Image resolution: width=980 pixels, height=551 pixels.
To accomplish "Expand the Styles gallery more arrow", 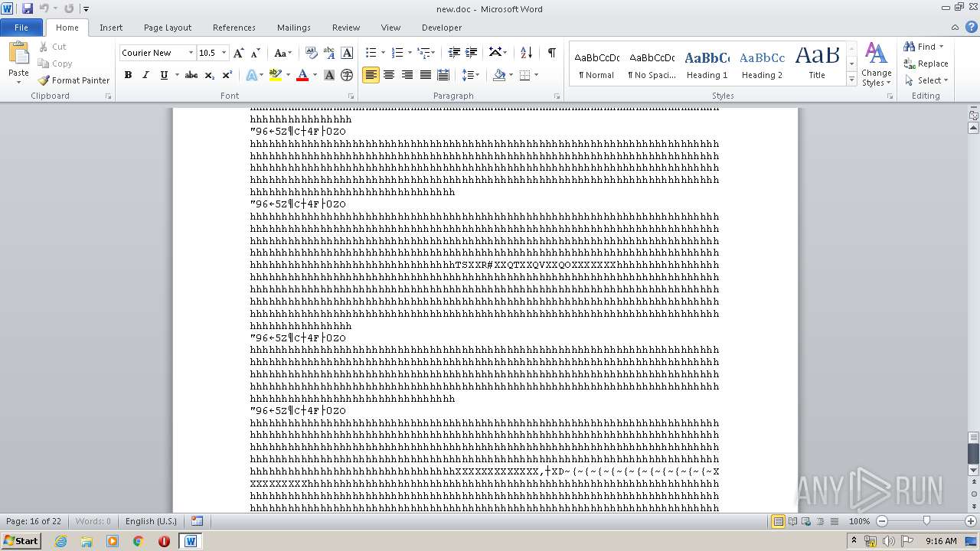I will 851,80.
